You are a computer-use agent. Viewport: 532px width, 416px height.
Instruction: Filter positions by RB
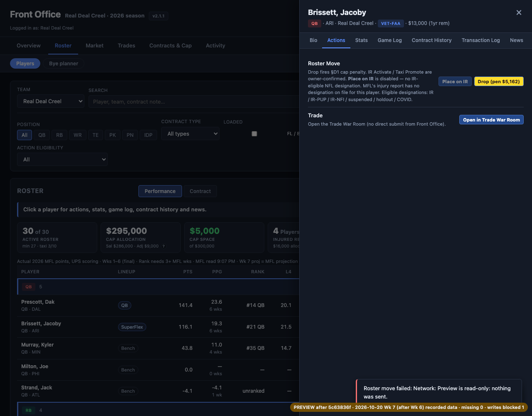(59, 135)
